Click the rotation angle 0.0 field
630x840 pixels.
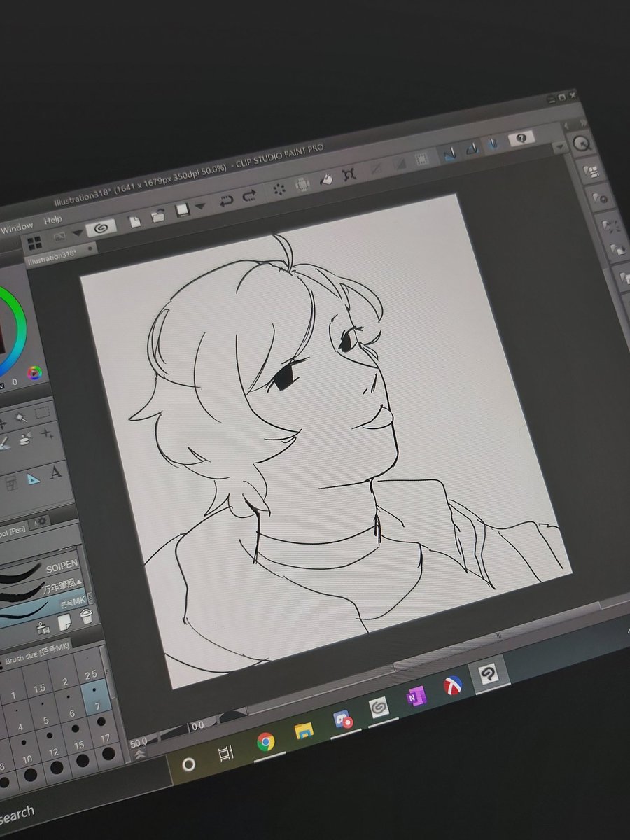(x=197, y=726)
